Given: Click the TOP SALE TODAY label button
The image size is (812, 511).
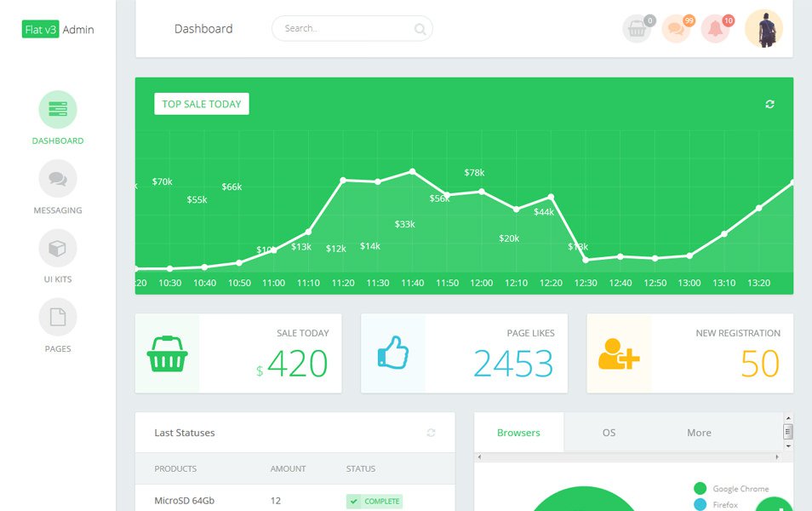Looking at the screenshot, I should coord(202,104).
